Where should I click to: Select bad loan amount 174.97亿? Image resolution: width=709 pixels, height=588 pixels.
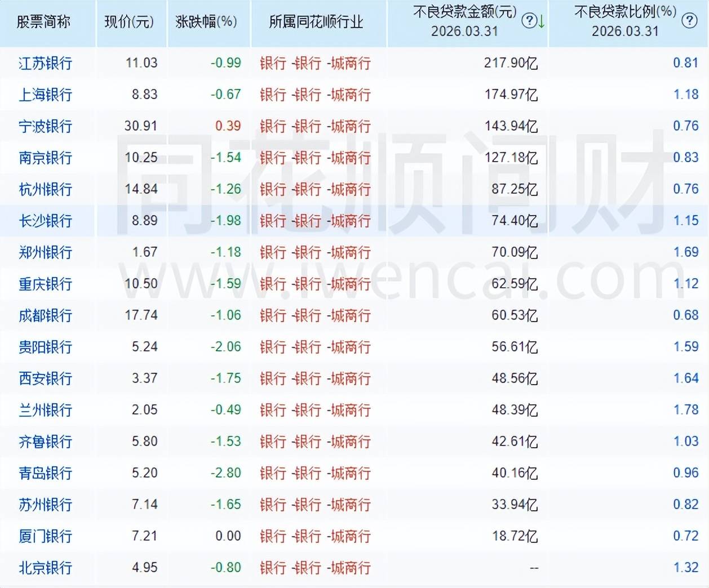coord(511,95)
